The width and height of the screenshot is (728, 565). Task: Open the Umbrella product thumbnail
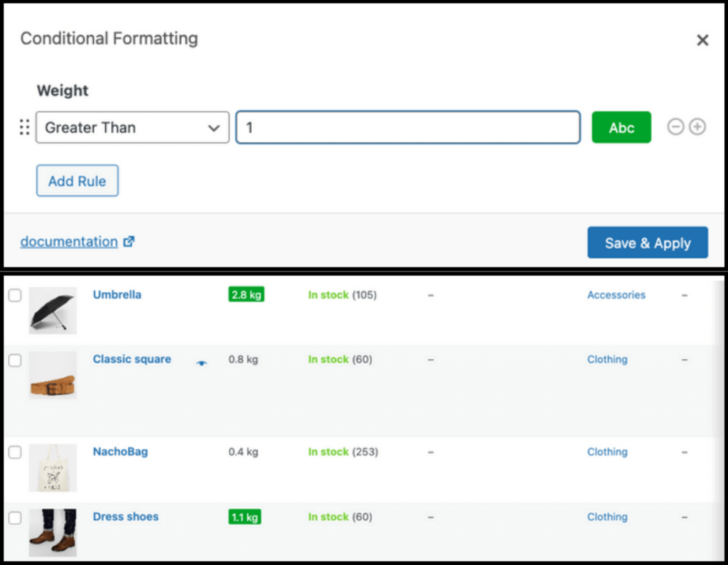tap(53, 311)
